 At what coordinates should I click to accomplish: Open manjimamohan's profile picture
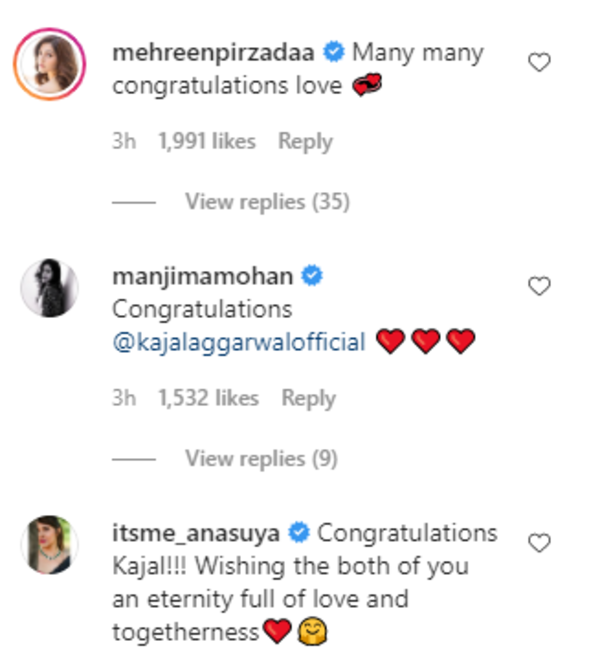(50, 288)
